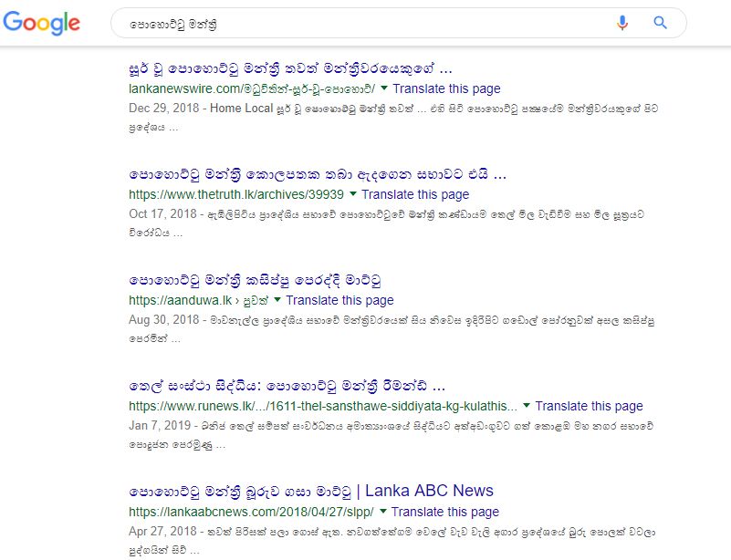Image resolution: width=731 pixels, height=560 pixels.
Task: Submit search with the magnifier icon
Action: click(x=660, y=23)
